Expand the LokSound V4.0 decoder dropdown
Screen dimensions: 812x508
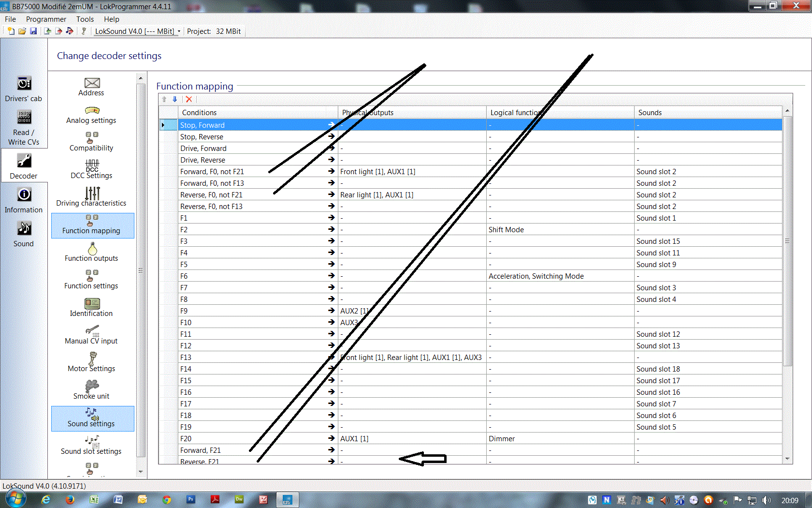tap(179, 31)
